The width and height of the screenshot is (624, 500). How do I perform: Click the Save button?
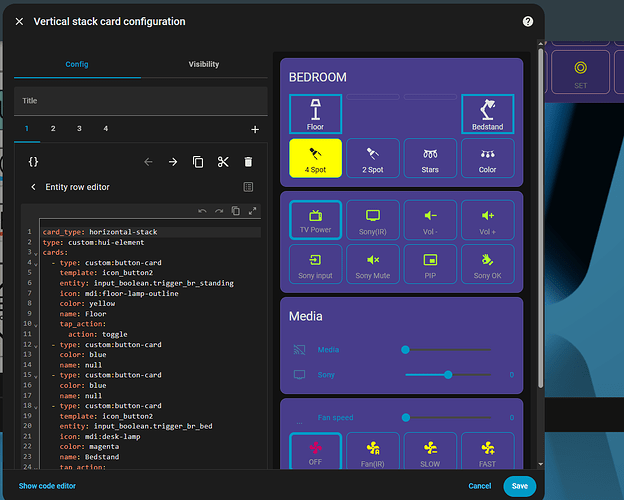(519, 486)
